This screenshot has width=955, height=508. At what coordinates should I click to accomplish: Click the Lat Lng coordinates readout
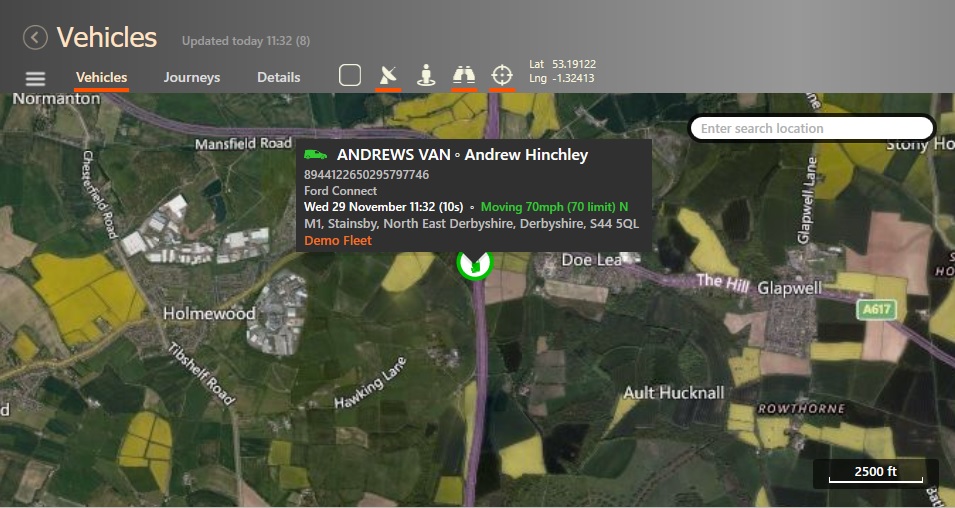coord(562,71)
